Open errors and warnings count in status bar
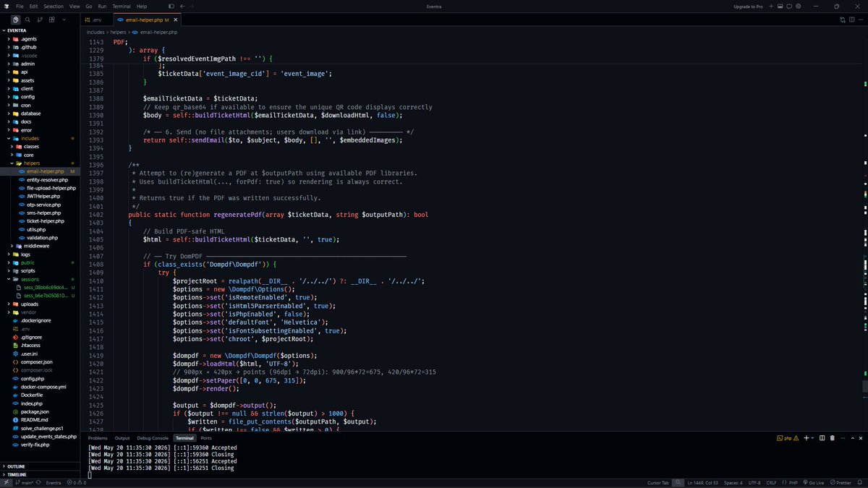 [x=77, y=483]
